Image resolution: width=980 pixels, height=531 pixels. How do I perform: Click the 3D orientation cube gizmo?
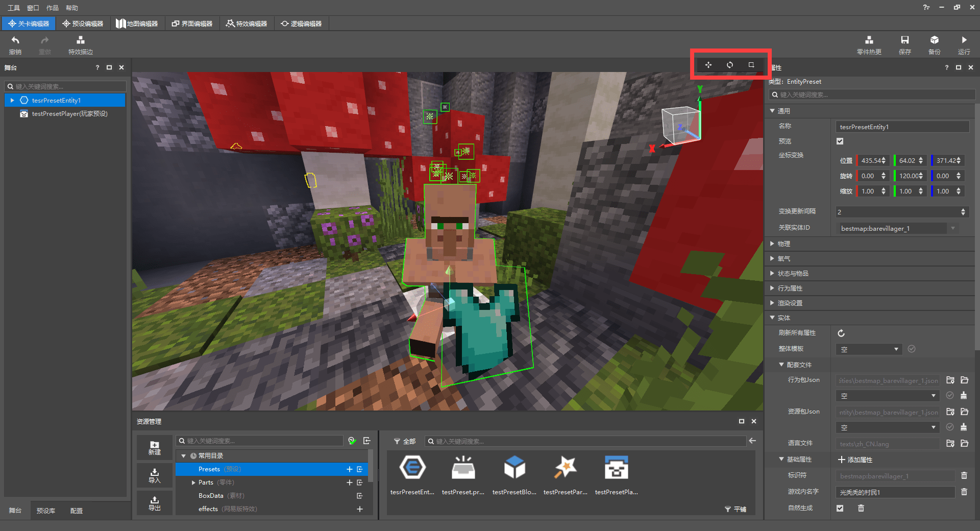point(681,126)
